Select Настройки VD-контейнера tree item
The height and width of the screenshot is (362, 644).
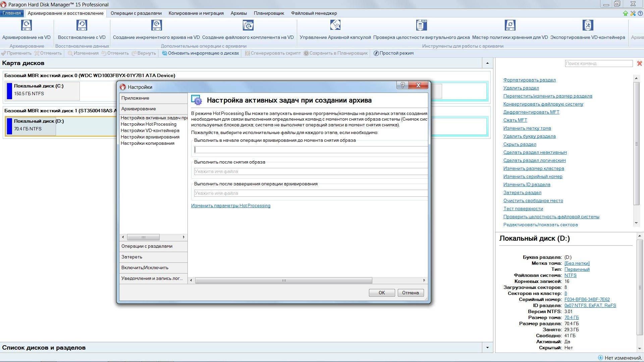click(x=150, y=130)
